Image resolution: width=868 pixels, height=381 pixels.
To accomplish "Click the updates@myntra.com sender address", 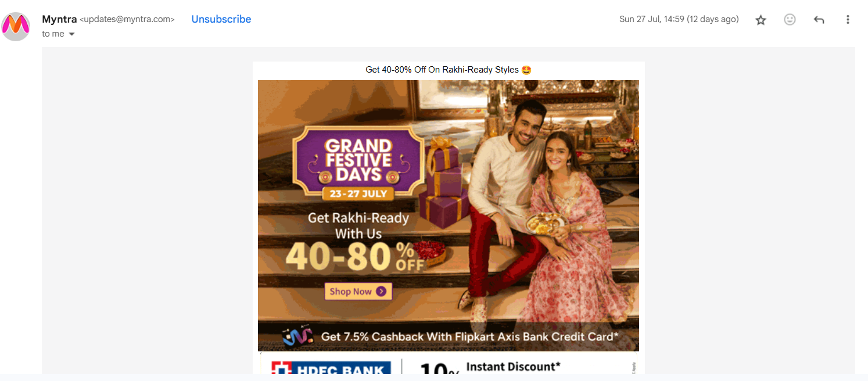I will pos(127,19).
